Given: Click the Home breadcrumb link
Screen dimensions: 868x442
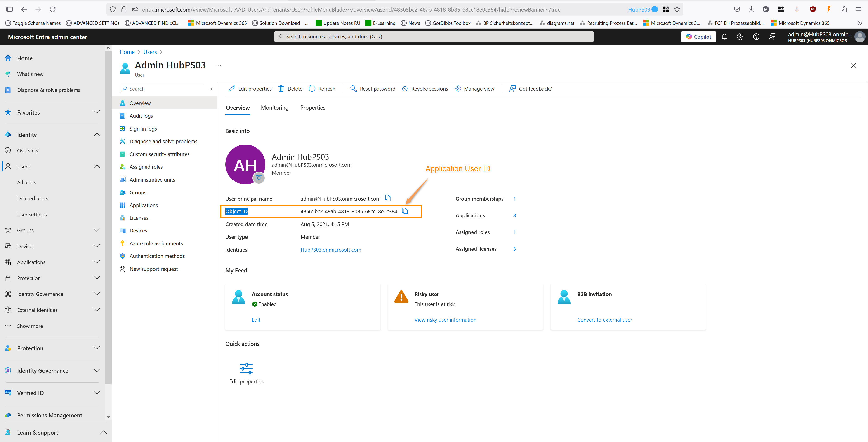Looking at the screenshot, I should [x=127, y=52].
